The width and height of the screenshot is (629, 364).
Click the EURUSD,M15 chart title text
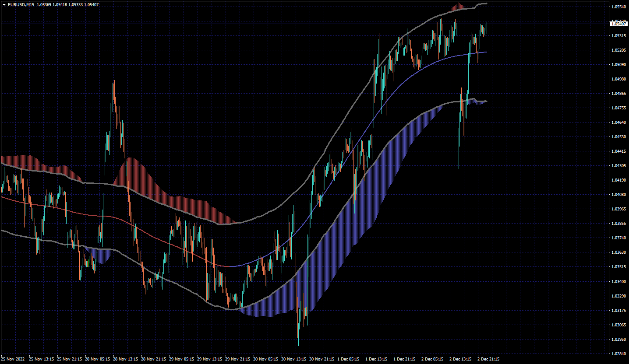pos(21,5)
